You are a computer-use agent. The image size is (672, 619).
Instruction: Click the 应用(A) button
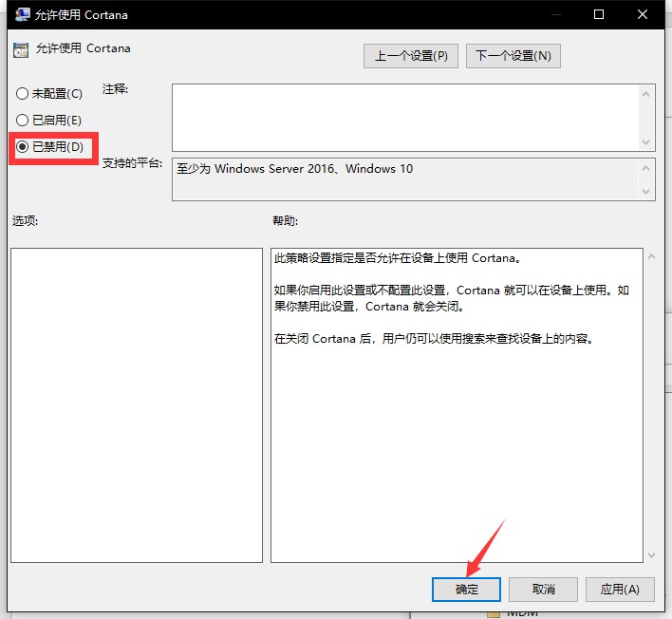620,589
